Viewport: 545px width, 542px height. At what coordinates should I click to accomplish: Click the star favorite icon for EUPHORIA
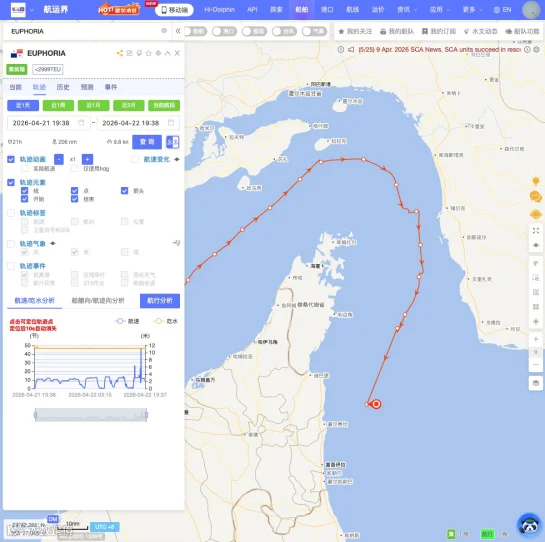coord(149,53)
